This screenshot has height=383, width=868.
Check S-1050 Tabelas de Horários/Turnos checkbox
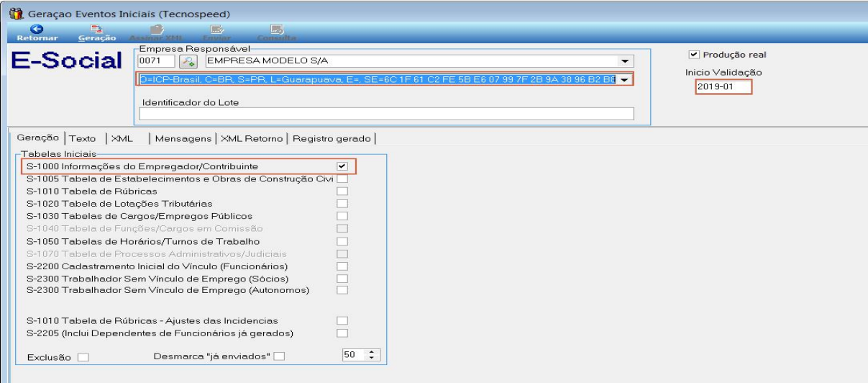342,241
